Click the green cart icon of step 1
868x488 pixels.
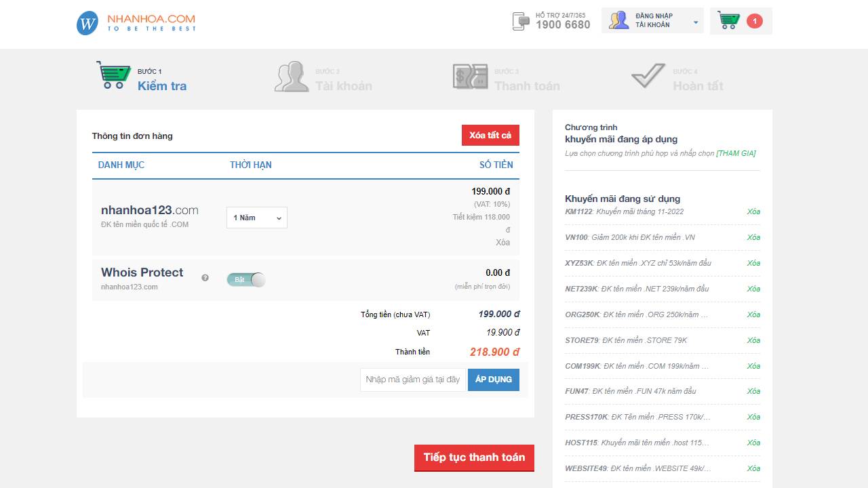pos(113,75)
